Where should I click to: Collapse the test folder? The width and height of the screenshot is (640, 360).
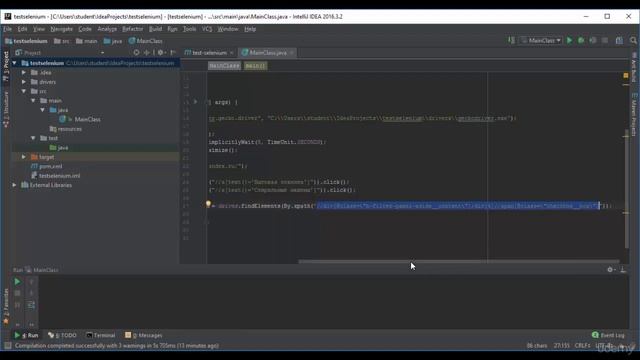tap(33, 138)
